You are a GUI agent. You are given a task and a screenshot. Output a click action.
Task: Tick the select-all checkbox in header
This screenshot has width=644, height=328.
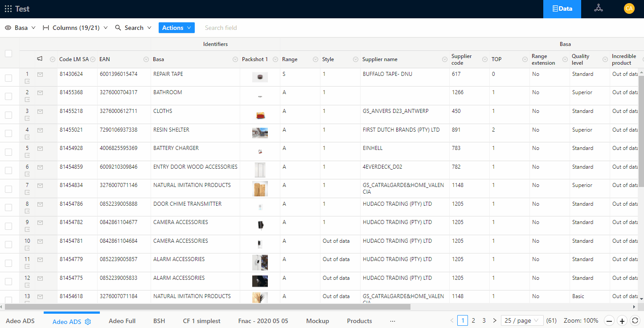(8, 54)
